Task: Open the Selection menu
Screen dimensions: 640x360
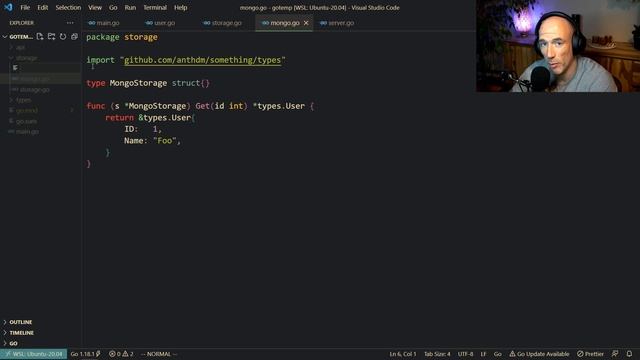Action: coord(68,7)
